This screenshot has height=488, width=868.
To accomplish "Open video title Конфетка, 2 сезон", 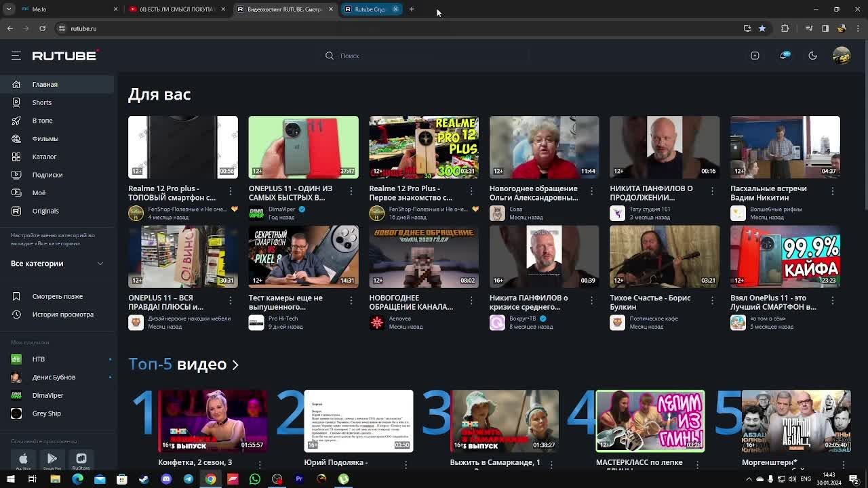I will pyautogui.click(x=195, y=462).
